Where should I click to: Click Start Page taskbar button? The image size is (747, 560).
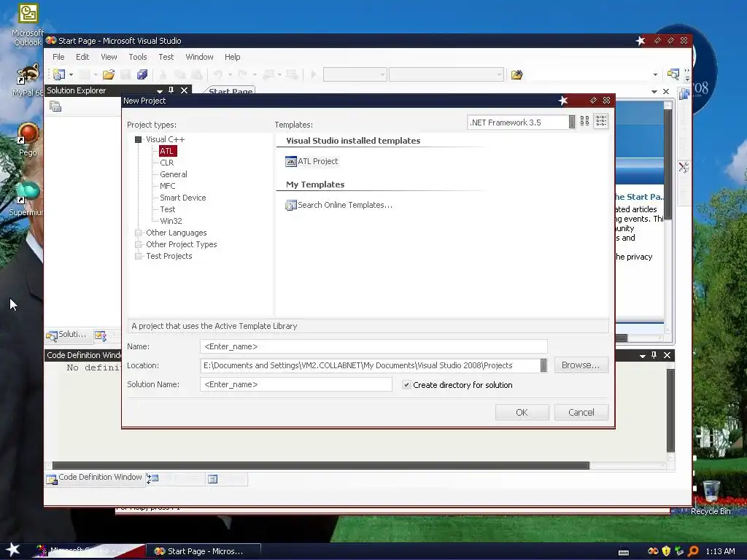pos(205,551)
